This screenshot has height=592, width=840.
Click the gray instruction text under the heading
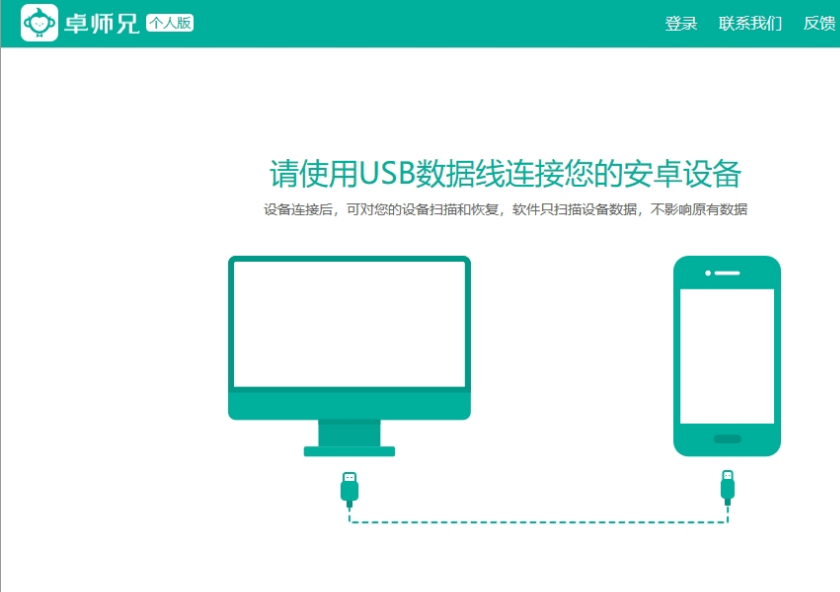point(507,210)
